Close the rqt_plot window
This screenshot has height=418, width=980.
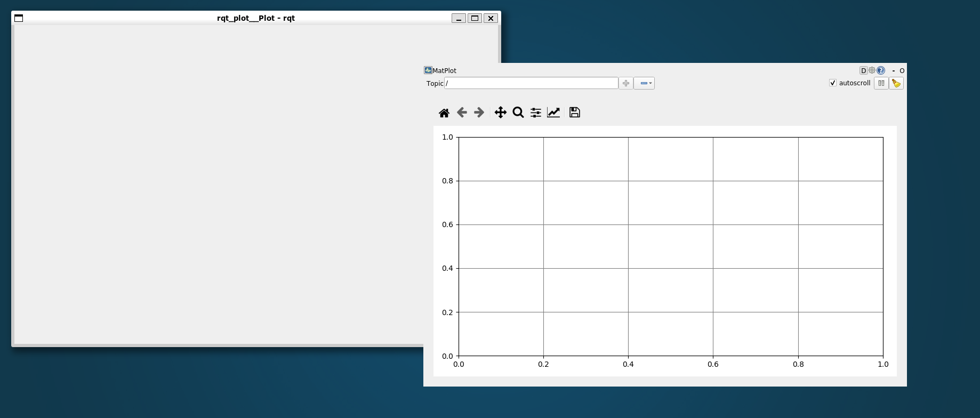point(491,18)
